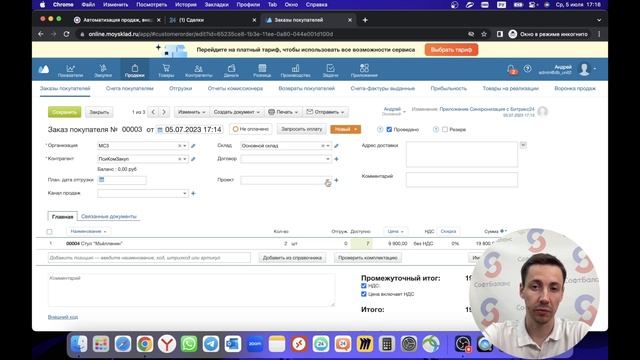640x360 pixels.
Task: Click Добавить из справочника button
Action: [x=292, y=258]
